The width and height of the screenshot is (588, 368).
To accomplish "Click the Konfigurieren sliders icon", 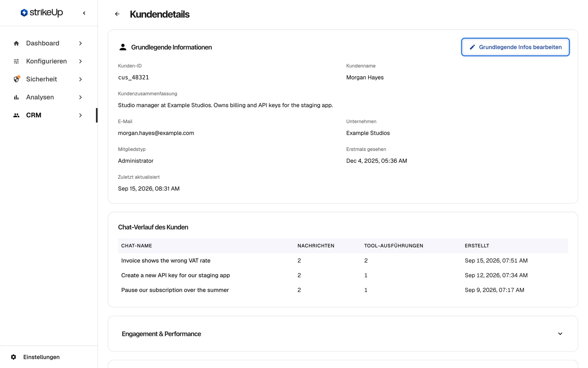I will [x=16, y=61].
